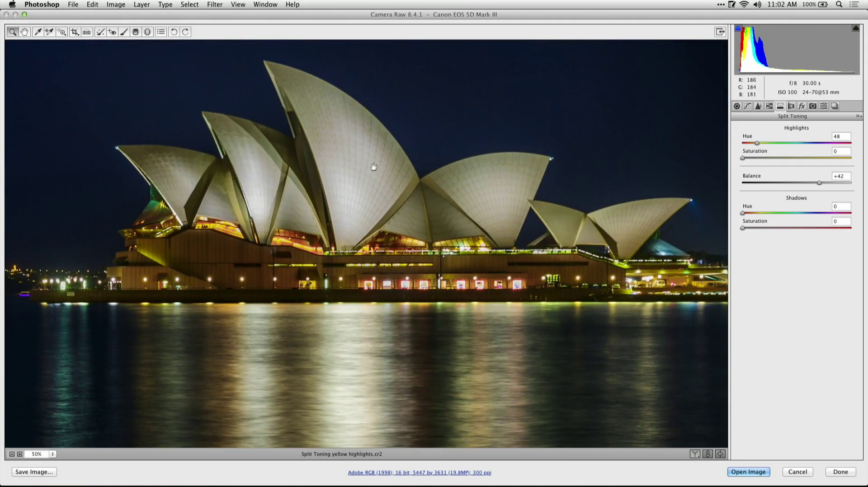The image size is (868, 487).
Task: Open the Apple menu
Action: click(x=12, y=5)
